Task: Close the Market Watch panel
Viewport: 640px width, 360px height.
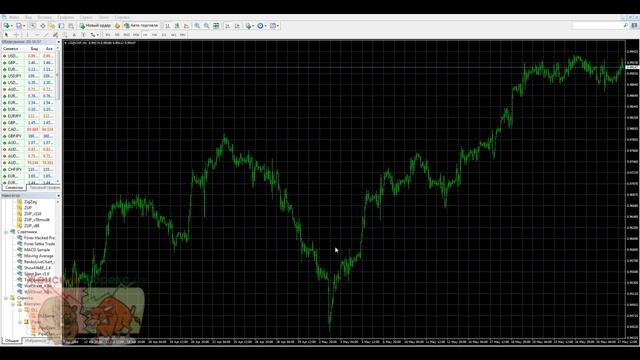Action: point(58,42)
